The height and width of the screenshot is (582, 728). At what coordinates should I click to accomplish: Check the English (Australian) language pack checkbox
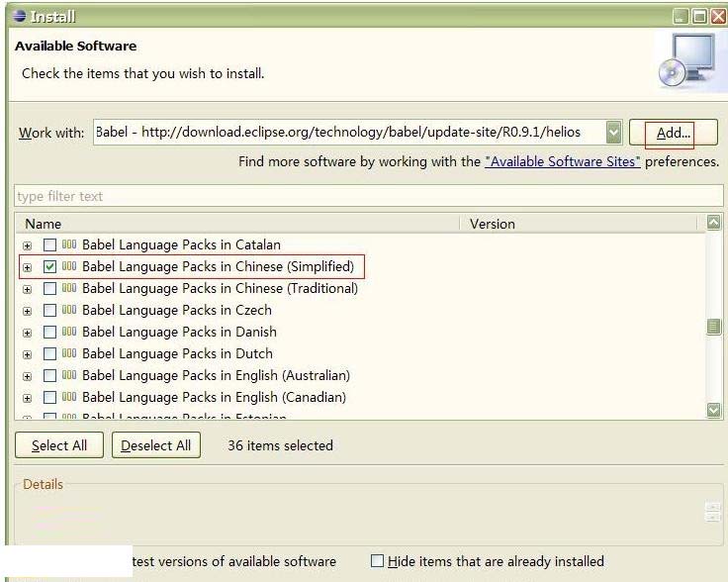click(x=49, y=376)
